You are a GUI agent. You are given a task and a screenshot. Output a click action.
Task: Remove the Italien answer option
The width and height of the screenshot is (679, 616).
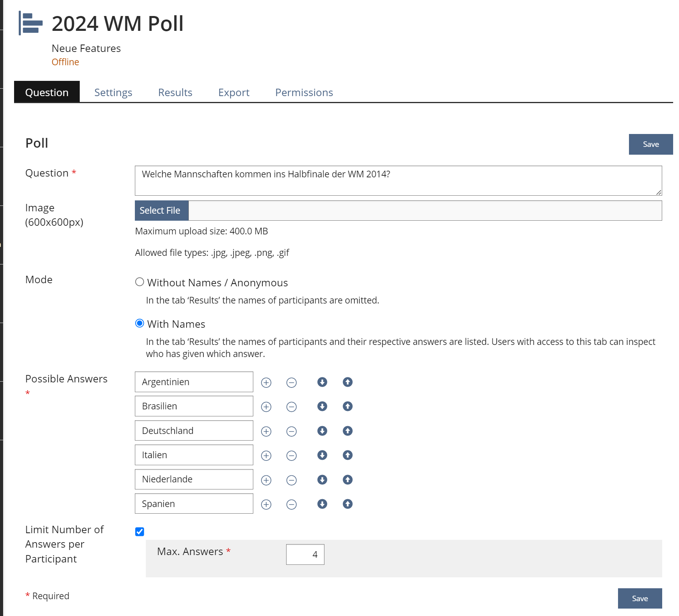pos(292,455)
